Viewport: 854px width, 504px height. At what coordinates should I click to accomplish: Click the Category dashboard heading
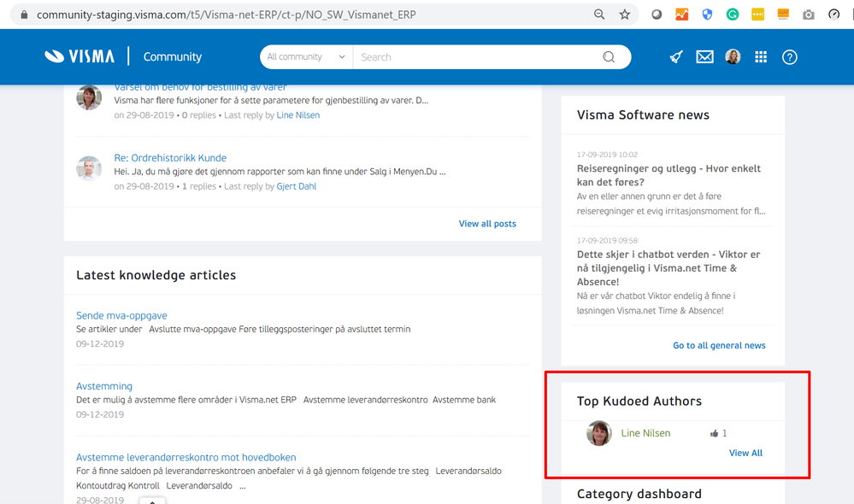point(639,494)
